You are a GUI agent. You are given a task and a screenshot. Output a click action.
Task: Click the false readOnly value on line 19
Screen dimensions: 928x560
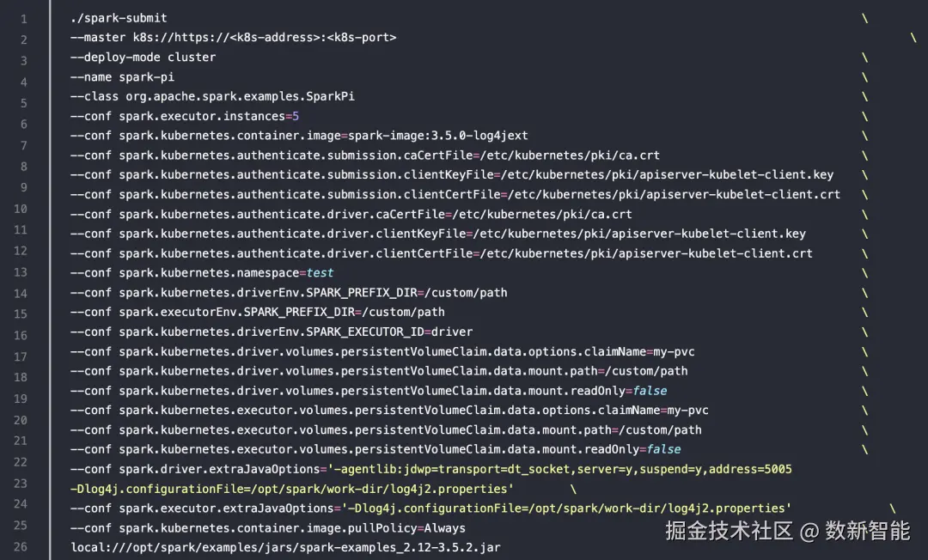click(649, 390)
